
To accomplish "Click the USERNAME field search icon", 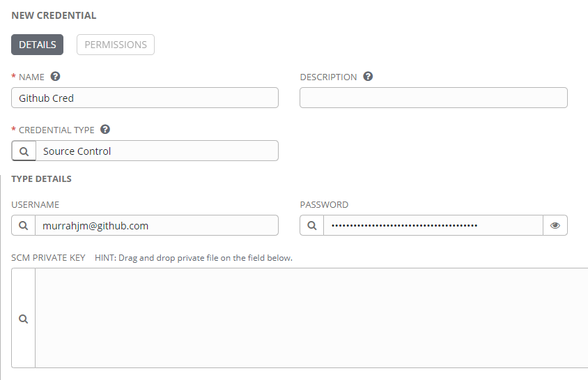I will [x=23, y=225].
